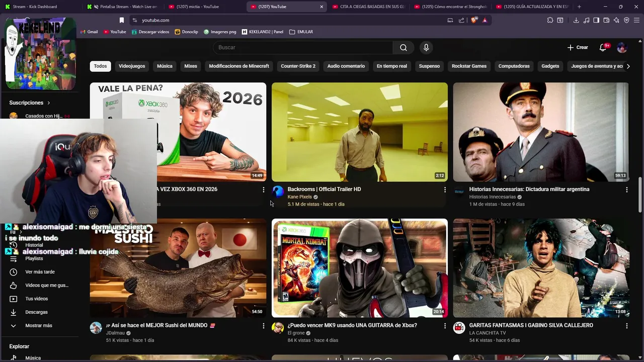Switch to PintaEsa Stream tab
This screenshot has width=644, height=362.
point(122,7)
